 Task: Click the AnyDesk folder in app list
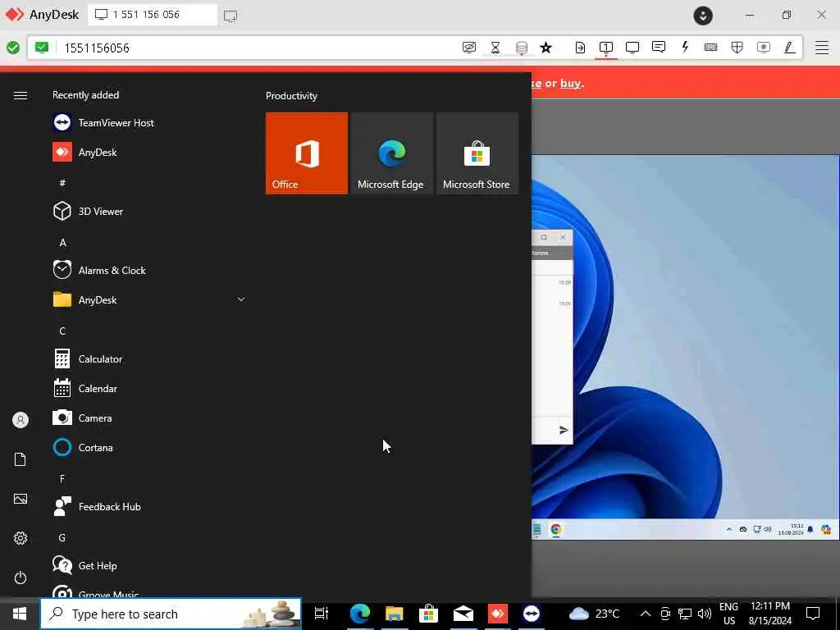(x=150, y=299)
